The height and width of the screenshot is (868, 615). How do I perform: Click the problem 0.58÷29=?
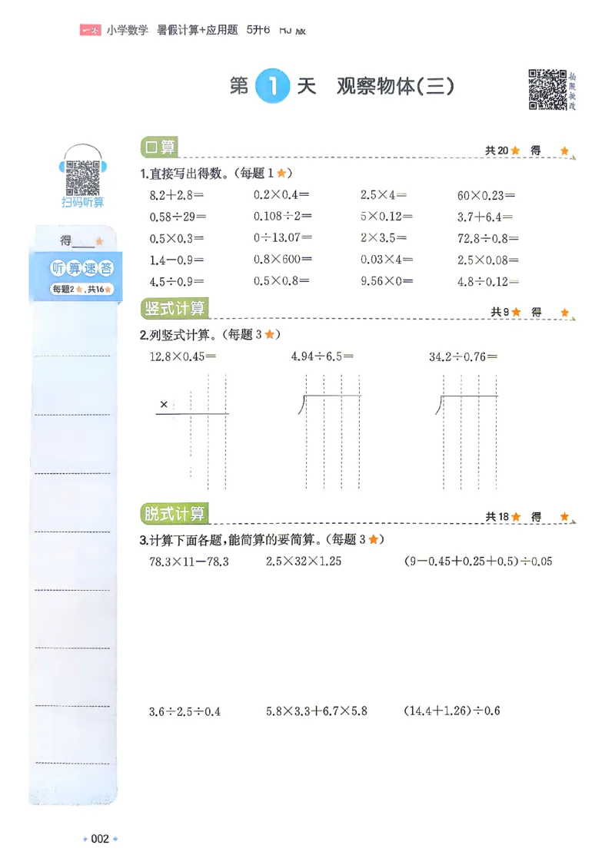178,217
